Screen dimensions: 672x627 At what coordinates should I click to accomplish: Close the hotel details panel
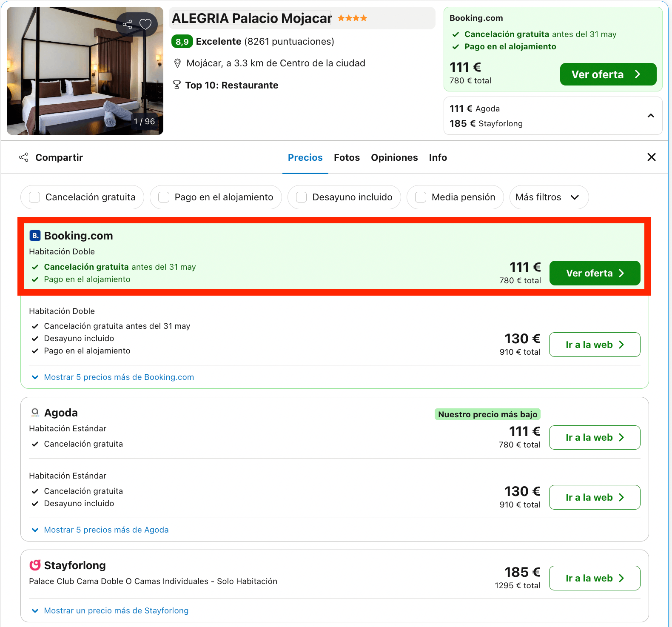651,157
